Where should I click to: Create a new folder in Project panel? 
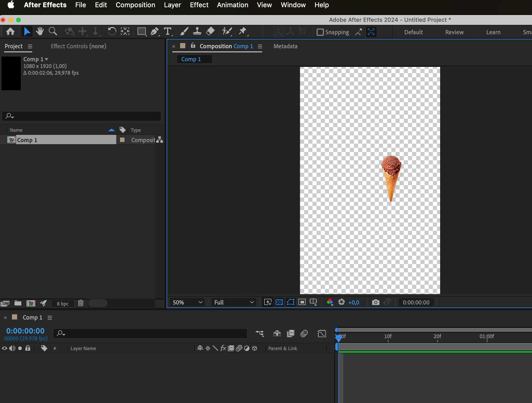point(18,303)
